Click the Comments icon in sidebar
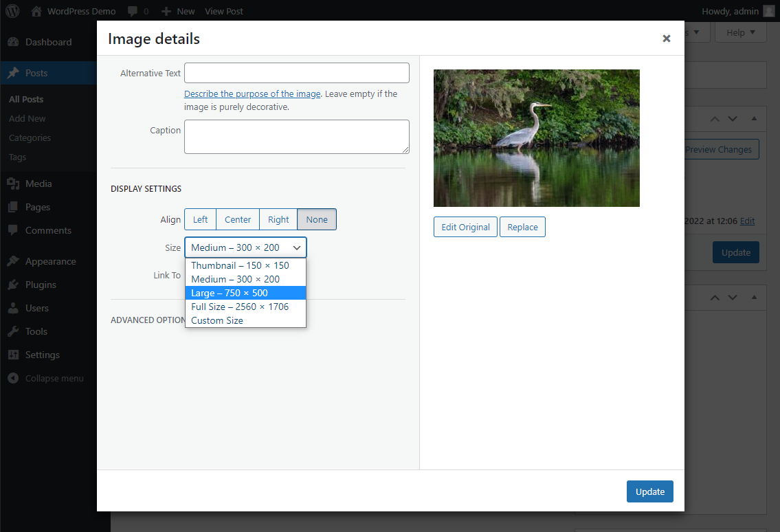Image resolution: width=780 pixels, height=532 pixels. [x=14, y=230]
